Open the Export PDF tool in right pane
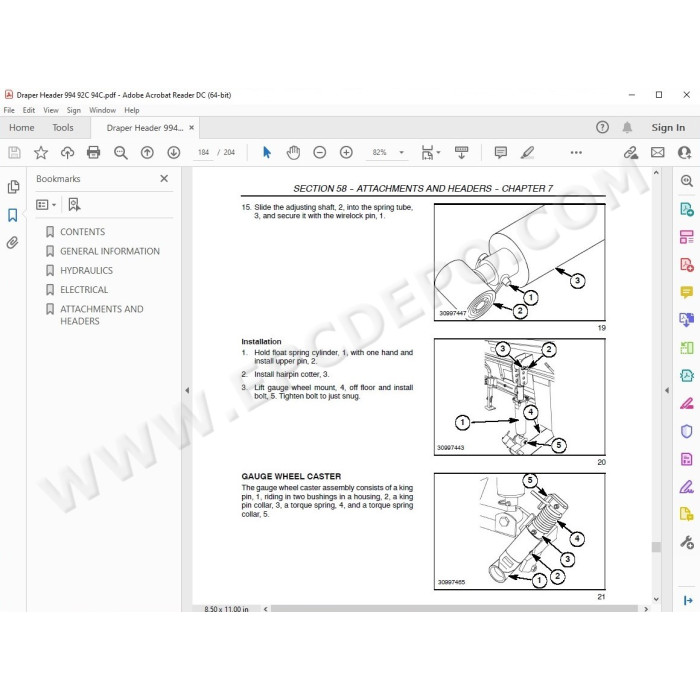 pos(687,209)
